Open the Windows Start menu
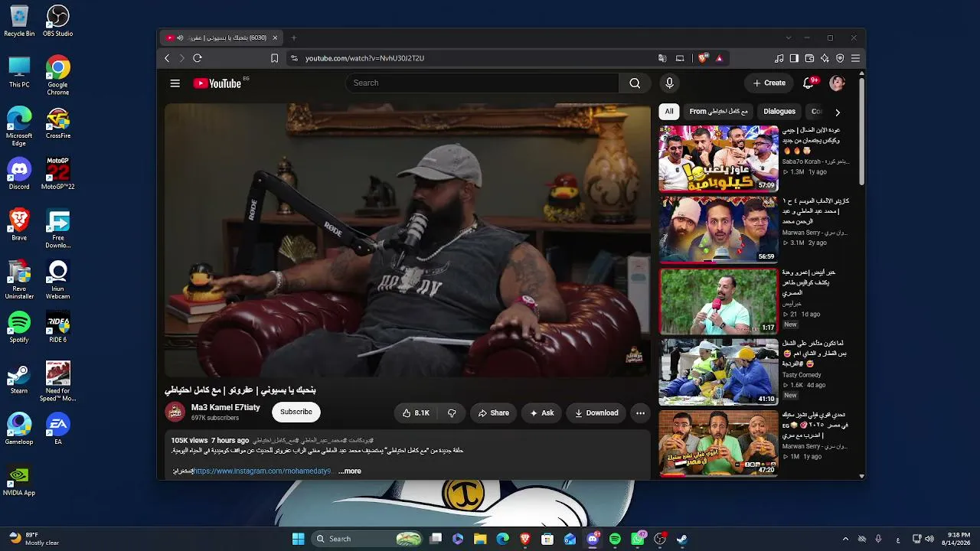Viewport: 980px width, 551px height. [299, 539]
